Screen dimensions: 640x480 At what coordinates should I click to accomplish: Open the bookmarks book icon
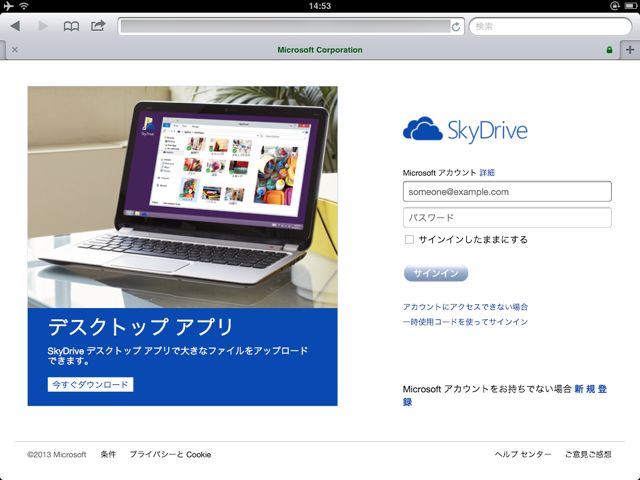click(71, 27)
